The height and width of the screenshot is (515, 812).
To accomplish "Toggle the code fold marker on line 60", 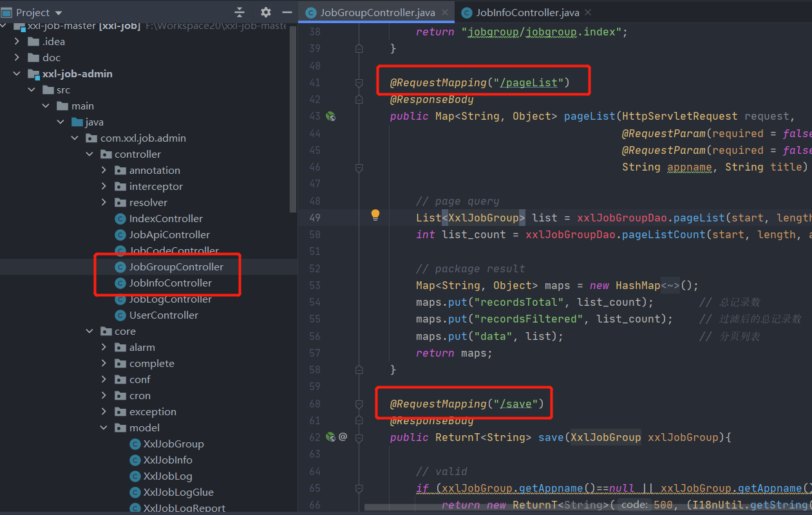I will point(359,404).
